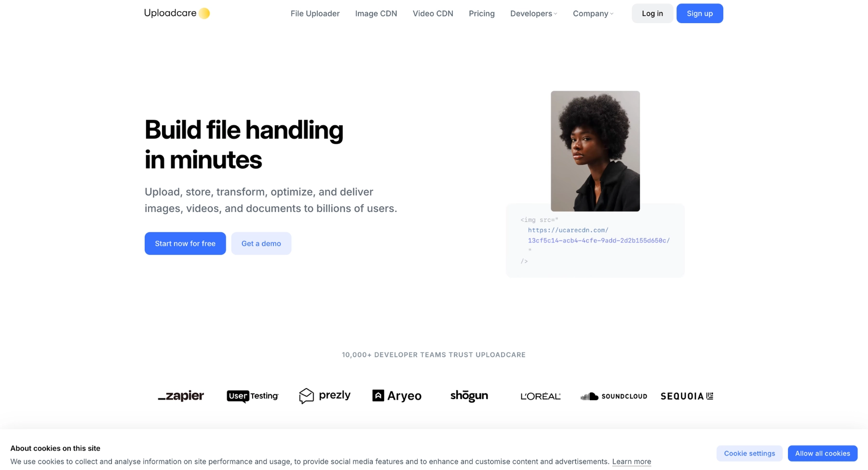Open the Video CDN page
The height and width of the screenshot is (470, 868).
pos(433,13)
